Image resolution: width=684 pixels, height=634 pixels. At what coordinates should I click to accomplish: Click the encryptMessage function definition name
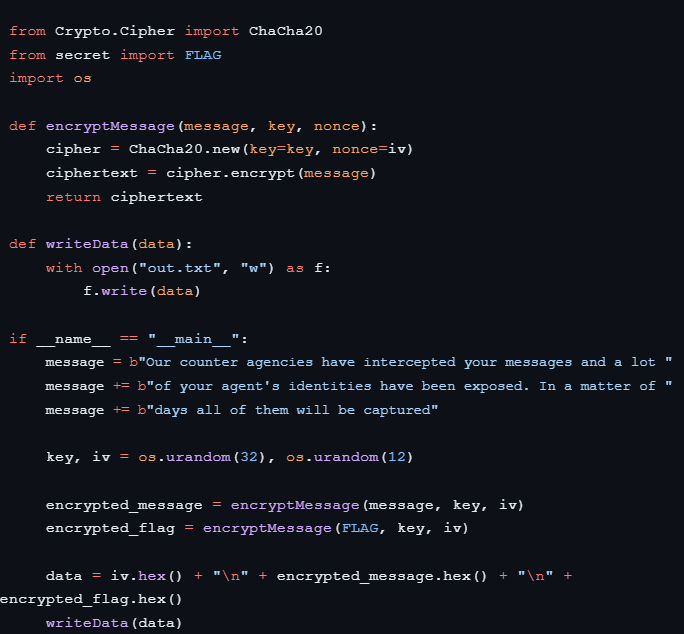[x=96, y=126]
